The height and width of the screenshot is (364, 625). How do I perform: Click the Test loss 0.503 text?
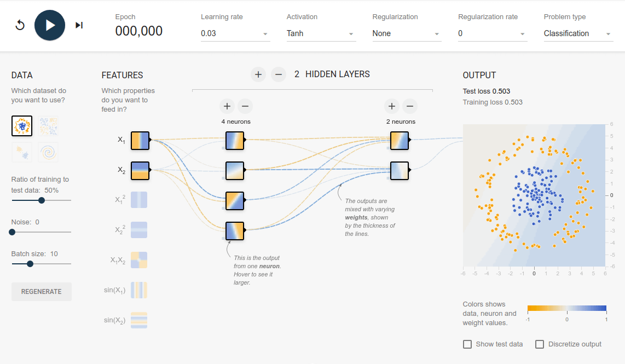click(x=487, y=91)
